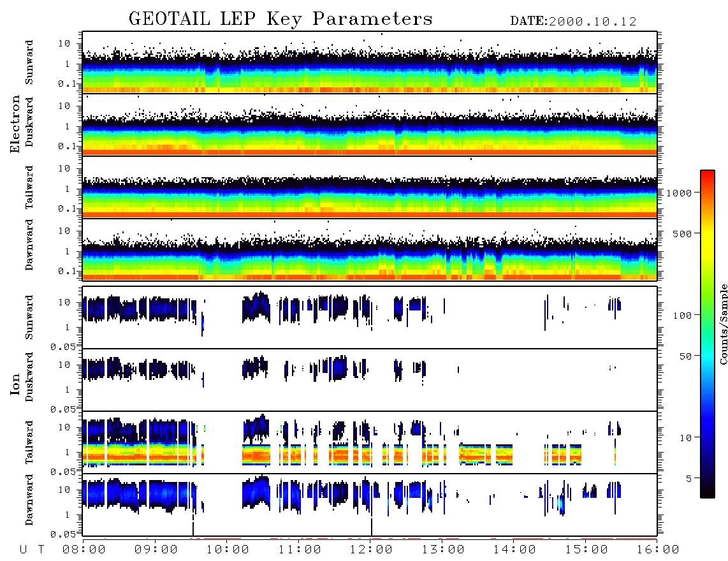Click the '15:00' time tick label

coord(587,550)
